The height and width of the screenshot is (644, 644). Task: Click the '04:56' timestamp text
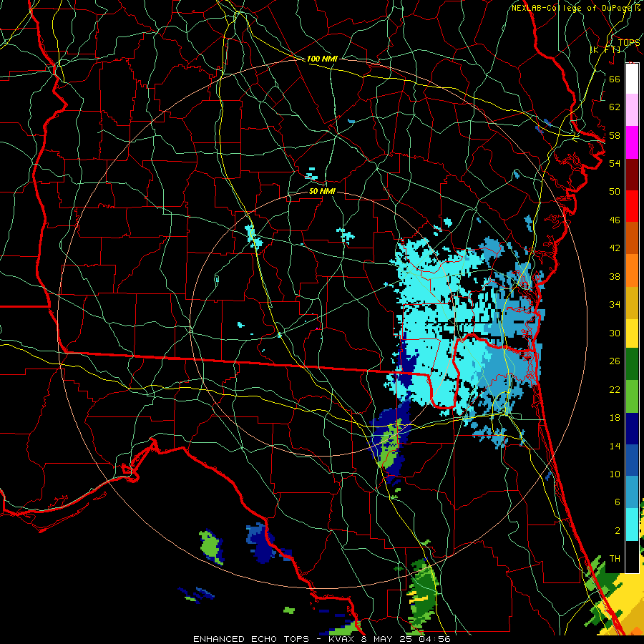click(x=435, y=639)
